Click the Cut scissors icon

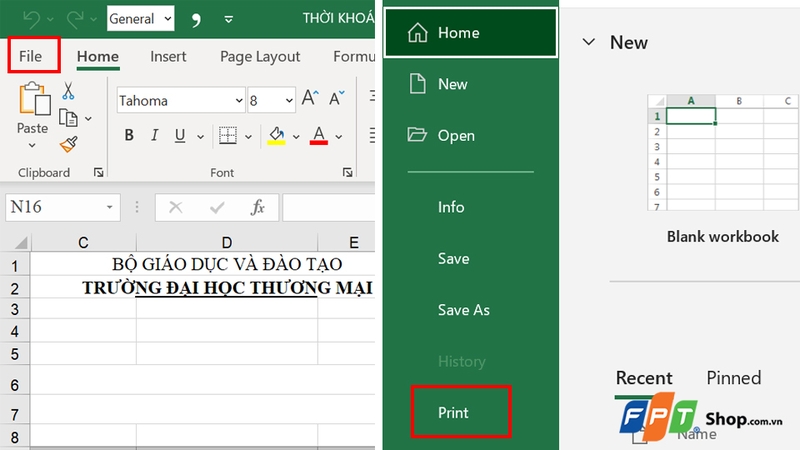pos(68,91)
